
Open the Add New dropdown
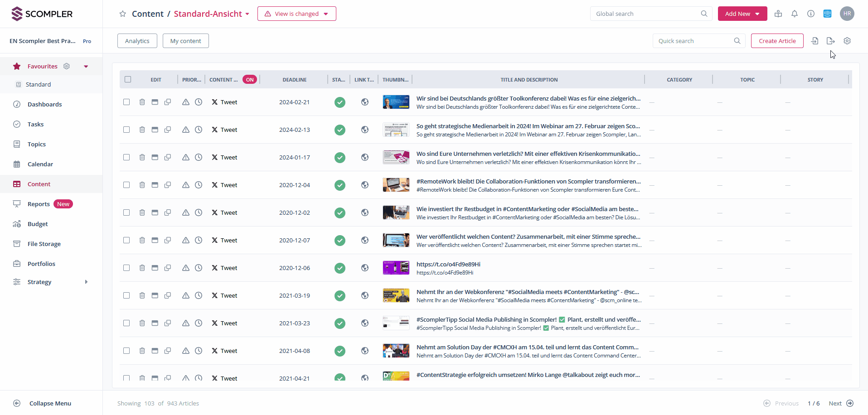point(742,14)
